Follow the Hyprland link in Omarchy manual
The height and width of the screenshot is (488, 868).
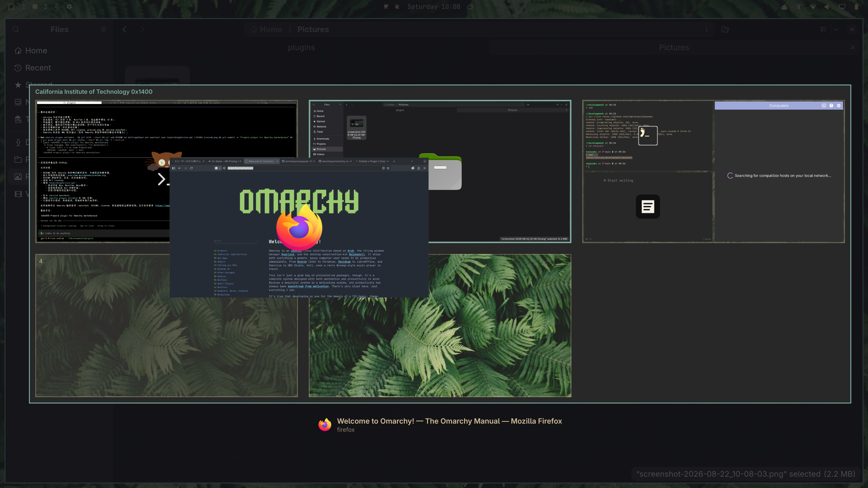[288, 255]
